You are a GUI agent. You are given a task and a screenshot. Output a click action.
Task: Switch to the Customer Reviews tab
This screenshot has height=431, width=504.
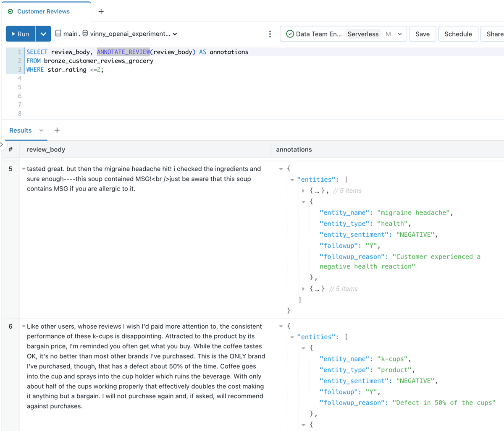pos(43,11)
